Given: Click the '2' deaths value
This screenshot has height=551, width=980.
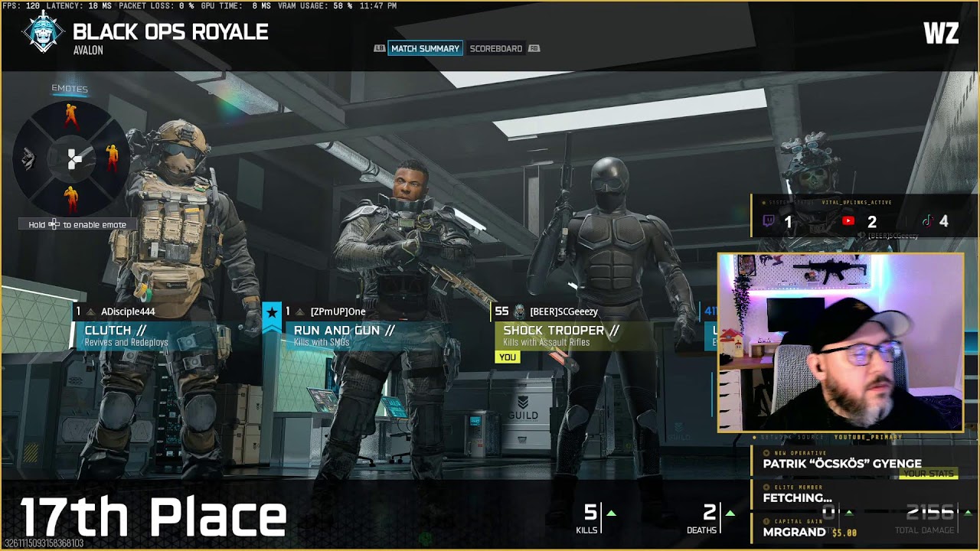Looking at the screenshot, I should click(710, 512).
